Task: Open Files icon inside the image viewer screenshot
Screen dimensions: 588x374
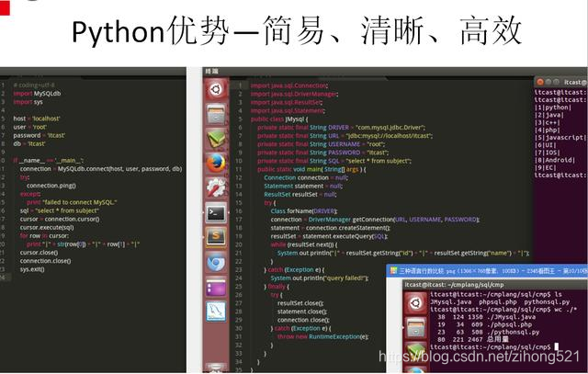Action: pyautogui.click(x=415, y=327)
